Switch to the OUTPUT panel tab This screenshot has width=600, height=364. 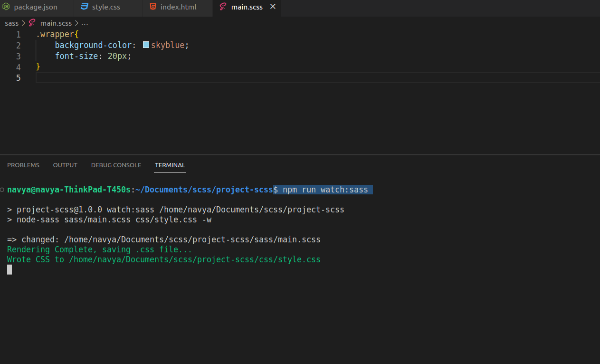[x=65, y=165]
